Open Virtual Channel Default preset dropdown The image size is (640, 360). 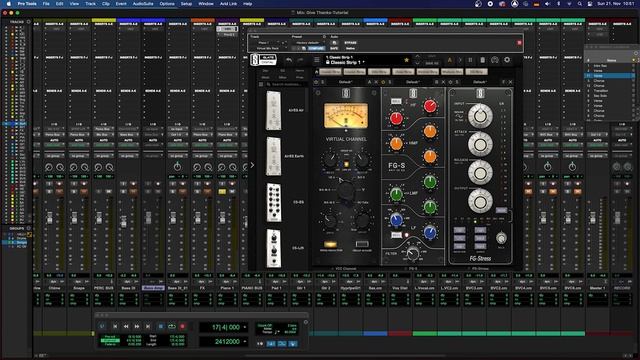click(346, 82)
